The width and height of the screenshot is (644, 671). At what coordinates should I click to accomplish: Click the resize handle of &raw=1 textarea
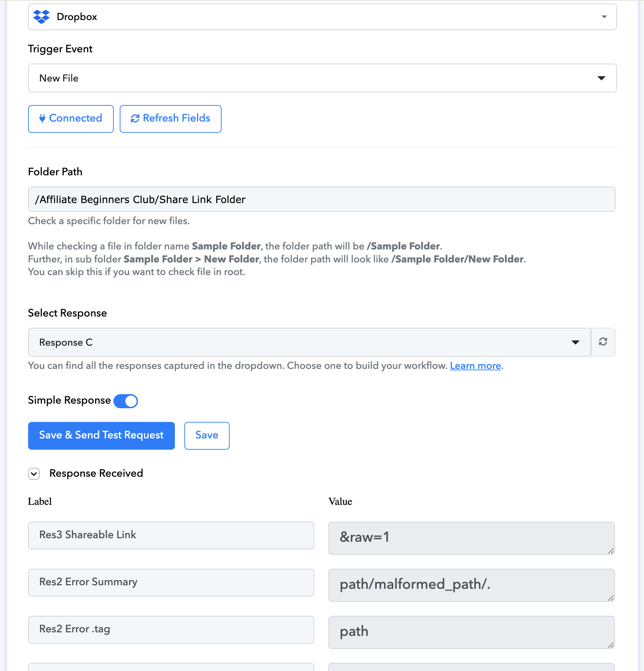click(611, 551)
